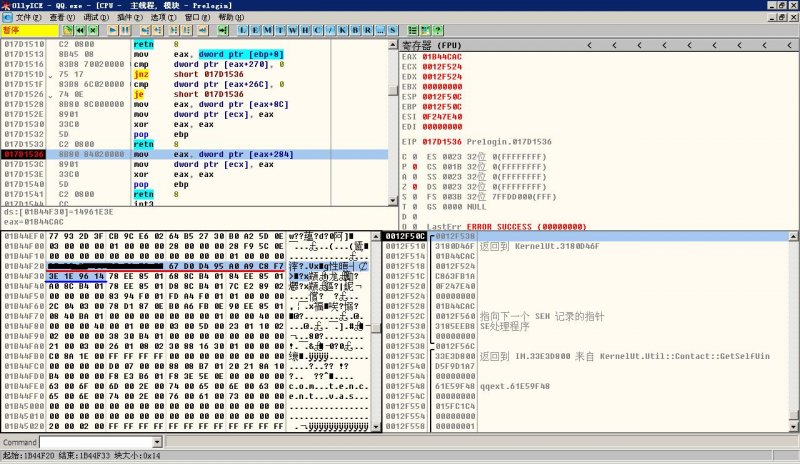Open the 帮助 (Help) menu
The height and width of the screenshot is (464, 800).
231,17
